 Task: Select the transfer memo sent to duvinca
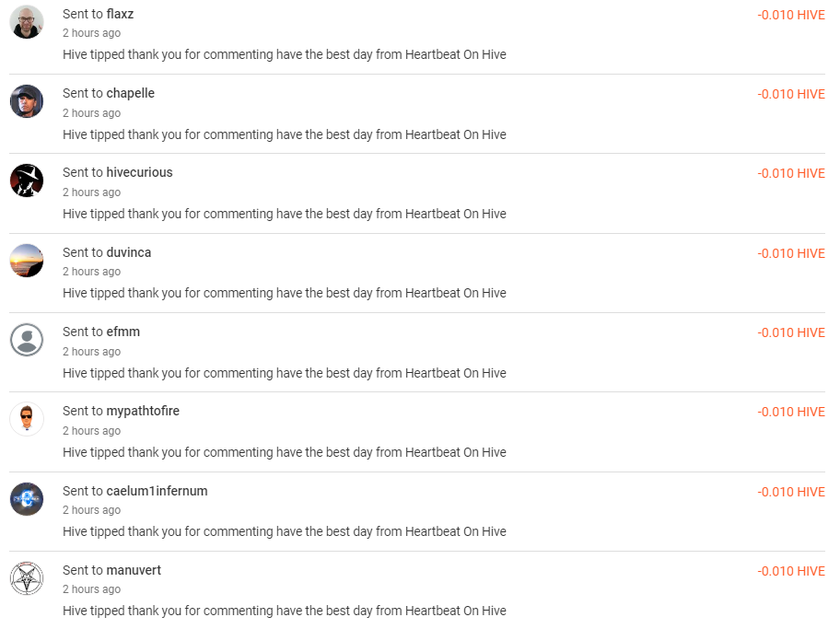(285, 293)
